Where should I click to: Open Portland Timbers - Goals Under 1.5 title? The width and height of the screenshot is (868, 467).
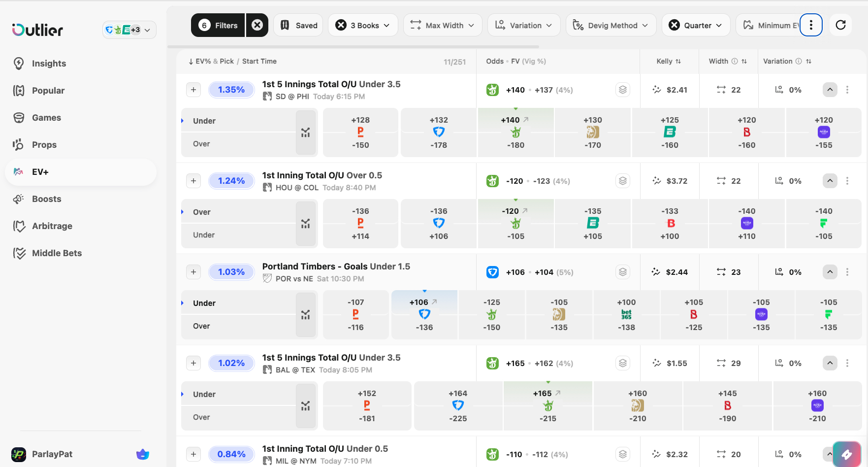(336, 267)
